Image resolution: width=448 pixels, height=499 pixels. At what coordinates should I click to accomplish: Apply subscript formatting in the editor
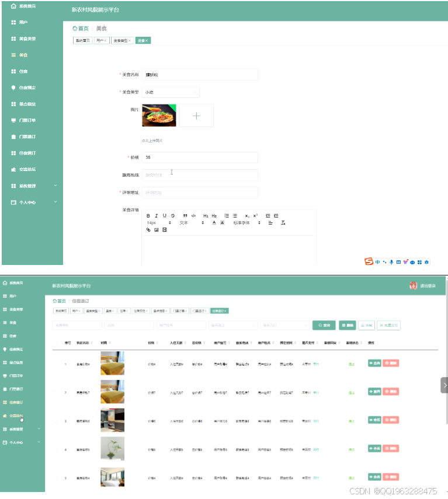click(247, 216)
